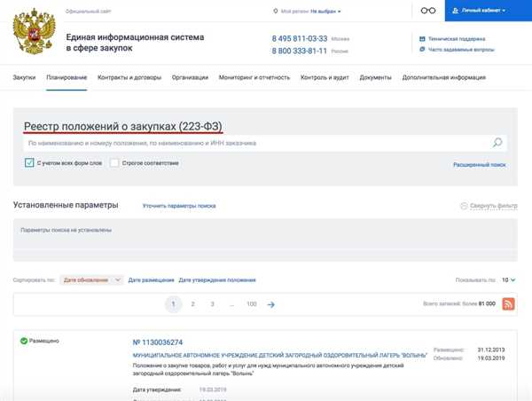Click the Часто задаваемые вопросы icon link
This screenshot has height=401, width=532.
[420, 50]
